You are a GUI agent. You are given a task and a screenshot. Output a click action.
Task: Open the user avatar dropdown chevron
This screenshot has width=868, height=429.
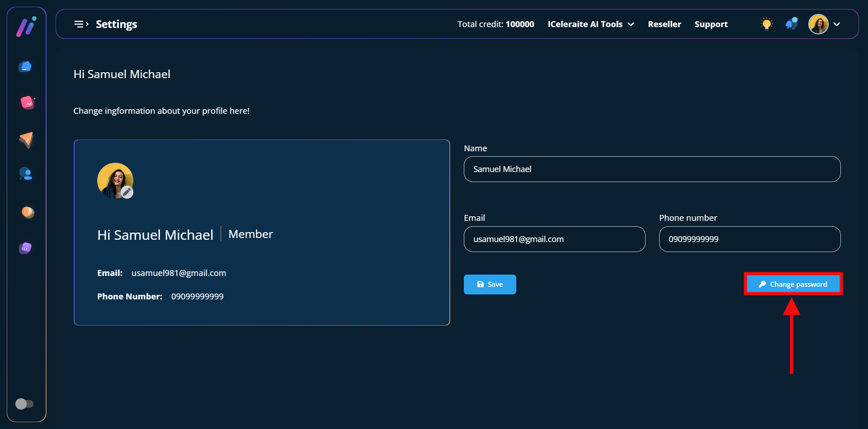click(x=837, y=24)
